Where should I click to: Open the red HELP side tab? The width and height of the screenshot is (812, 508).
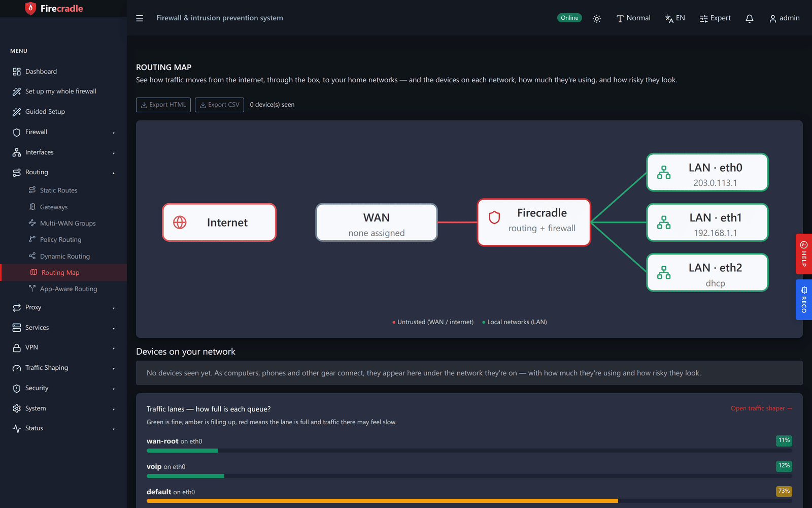coord(804,254)
